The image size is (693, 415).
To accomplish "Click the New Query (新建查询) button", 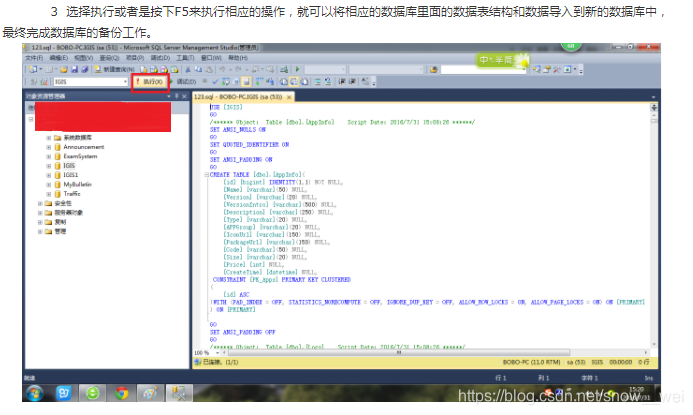I will pos(114,69).
